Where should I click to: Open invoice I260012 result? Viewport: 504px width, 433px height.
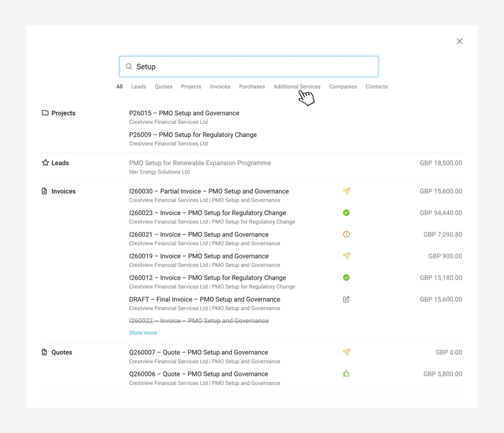pyautogui.click(x=207, y=278)
